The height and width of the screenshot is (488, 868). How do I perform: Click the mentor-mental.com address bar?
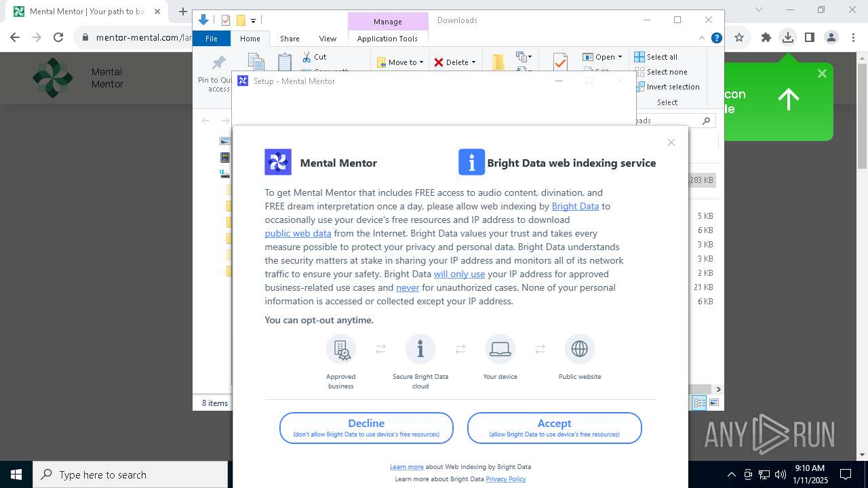(144, 38)
